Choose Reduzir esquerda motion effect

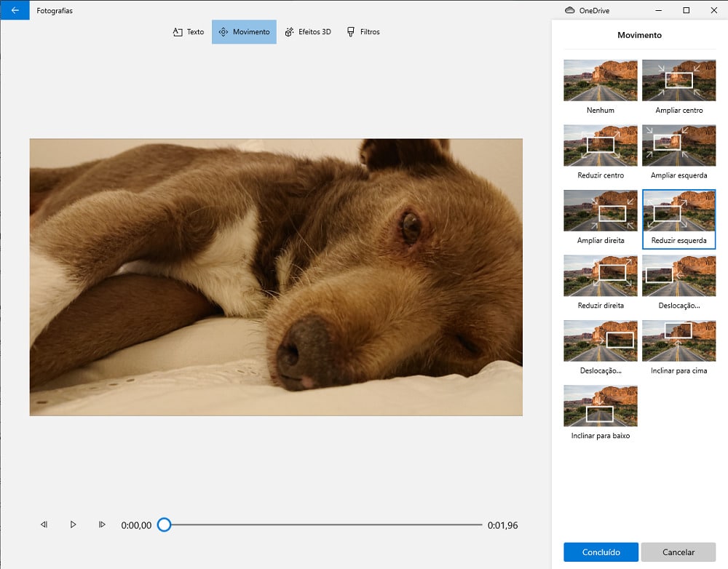(678, 211)
